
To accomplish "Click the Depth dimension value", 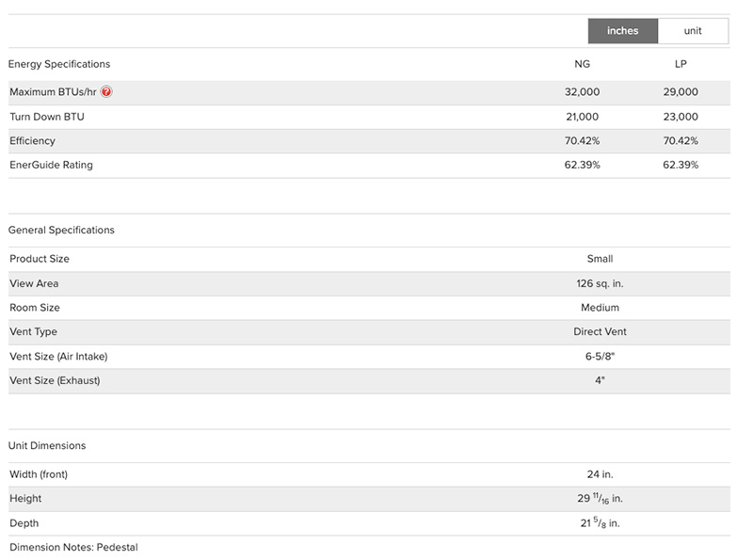I will click(x=600, y=523).
